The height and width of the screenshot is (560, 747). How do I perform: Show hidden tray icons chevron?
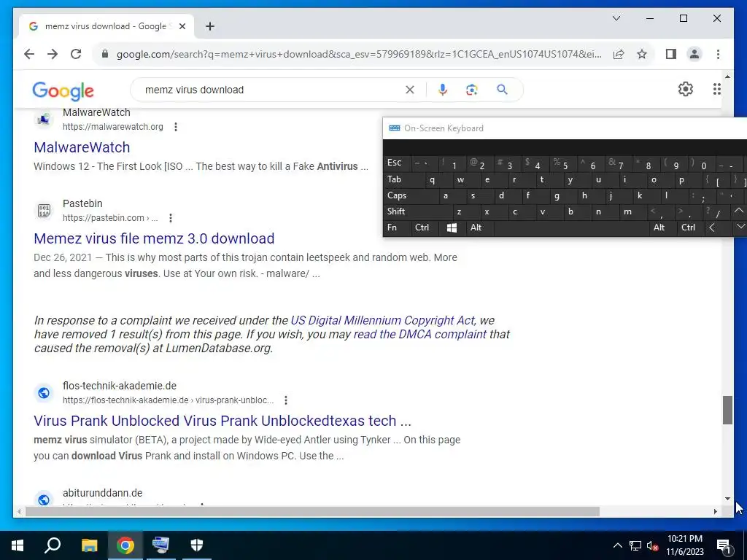coord(617,545)
